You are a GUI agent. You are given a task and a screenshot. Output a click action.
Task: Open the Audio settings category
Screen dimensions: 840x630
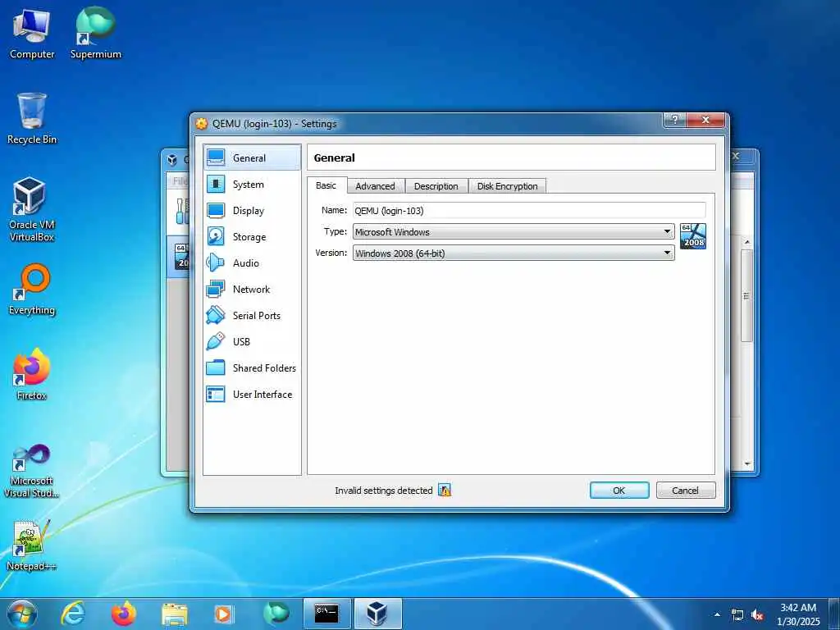252,263
